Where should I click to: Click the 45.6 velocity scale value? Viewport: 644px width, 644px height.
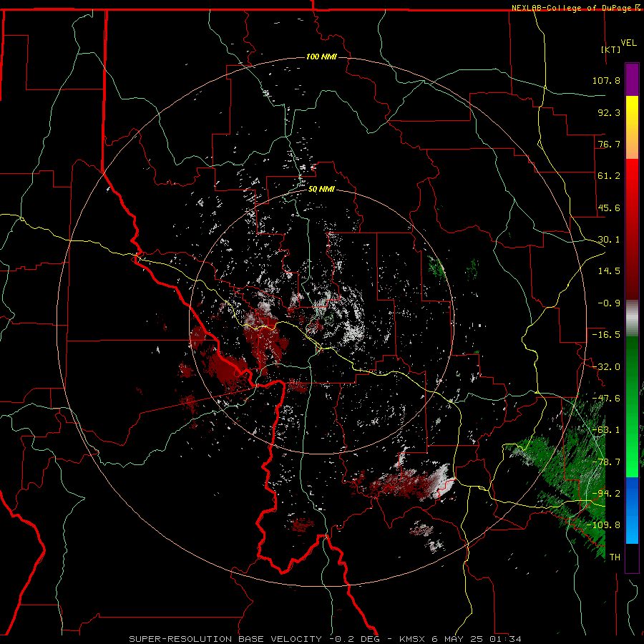pos(609,208)
